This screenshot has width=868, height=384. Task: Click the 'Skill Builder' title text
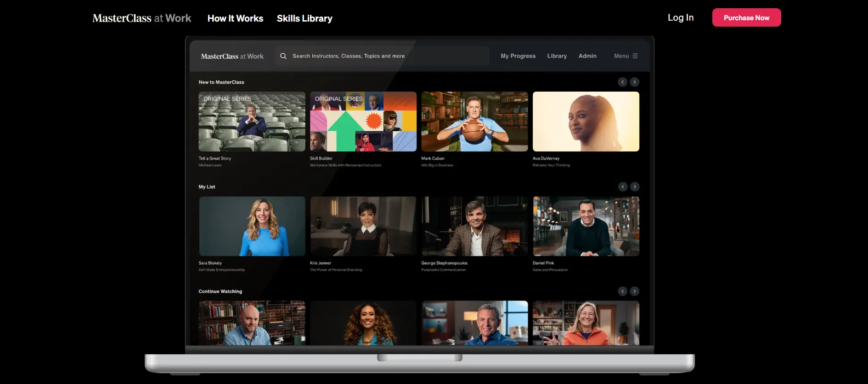[x=321, y=158]
